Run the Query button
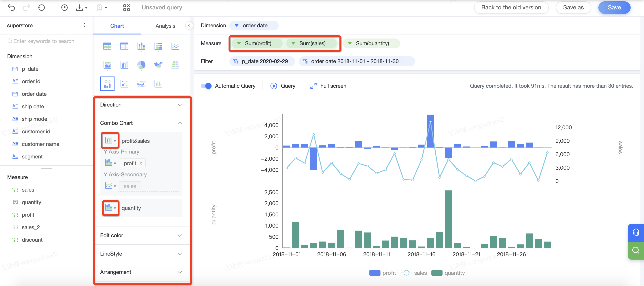 283,86
